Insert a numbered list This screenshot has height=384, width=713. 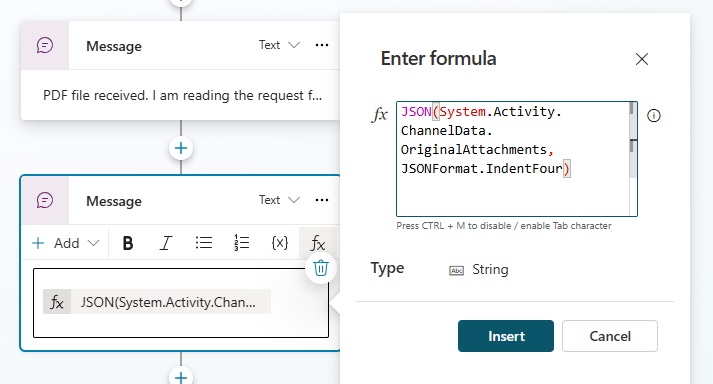[241, 243]
